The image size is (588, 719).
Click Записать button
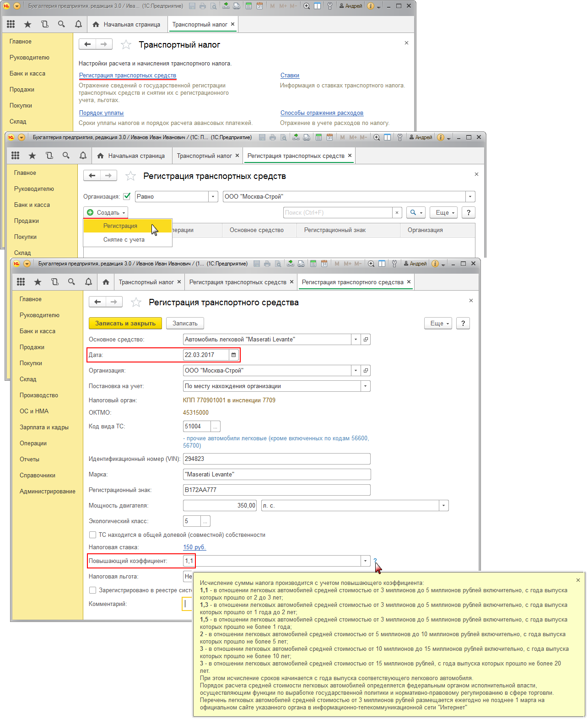185,323
